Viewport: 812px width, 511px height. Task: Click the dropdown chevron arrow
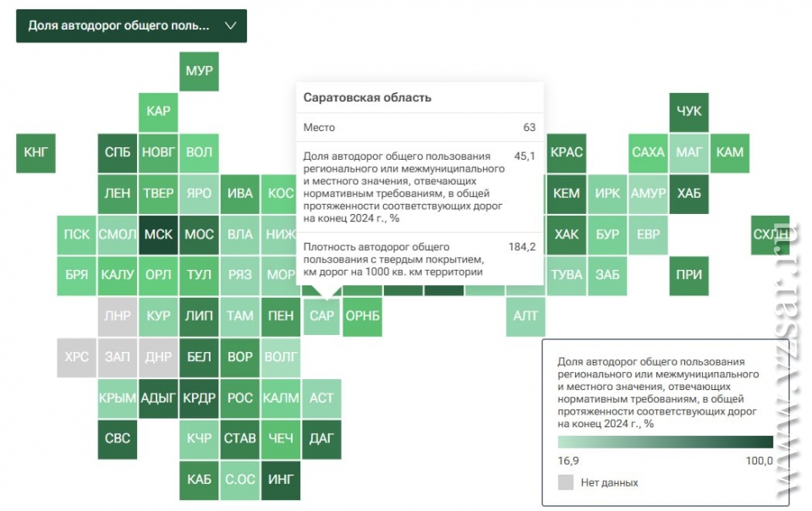point(230,25)
